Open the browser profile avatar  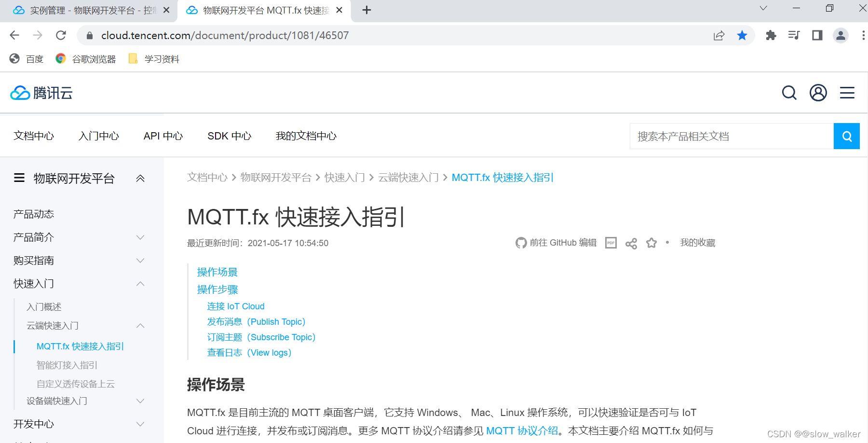click(x=841, y=35)
